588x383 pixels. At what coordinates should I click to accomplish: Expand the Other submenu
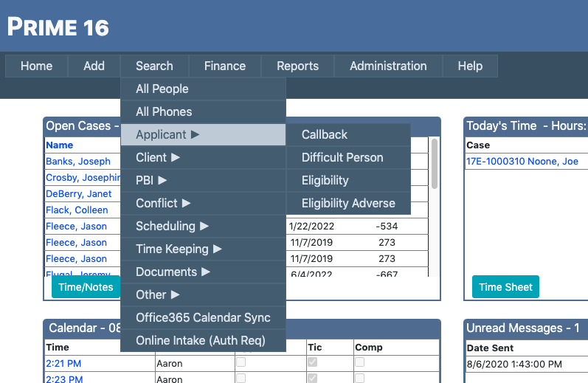(203, 295)
